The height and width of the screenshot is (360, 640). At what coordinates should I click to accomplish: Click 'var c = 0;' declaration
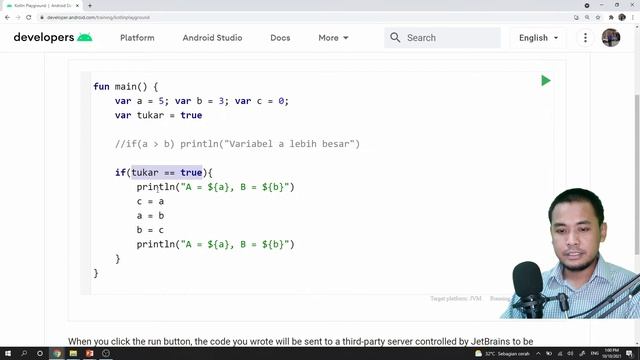262,101
